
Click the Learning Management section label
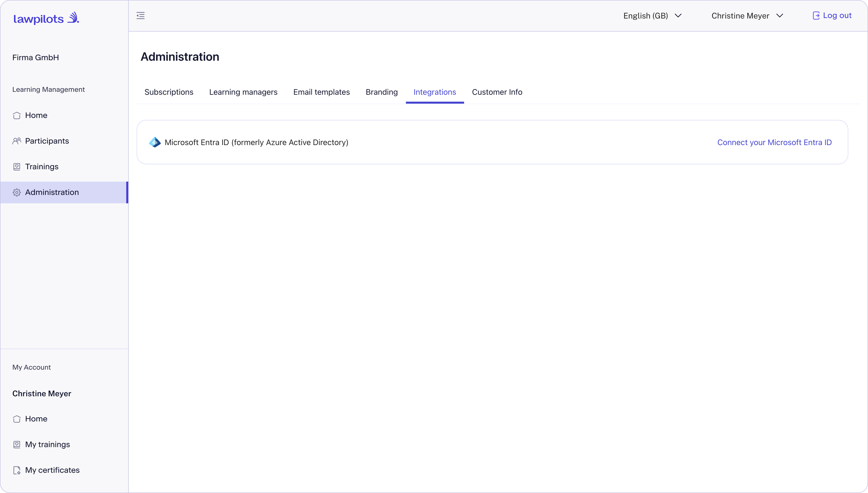pyautogui.click(x=48, y=89)
